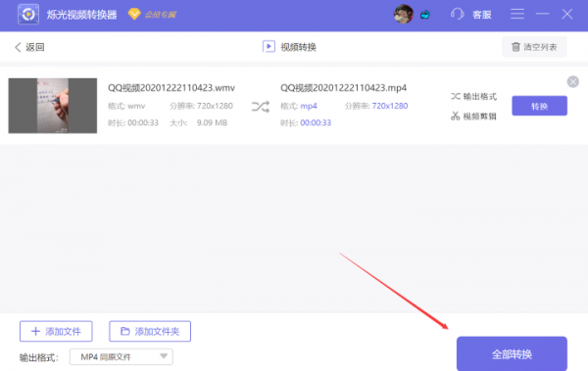Open the video thumbnail preview
This screenshot has width=588, height=371.
click(53, 106)
